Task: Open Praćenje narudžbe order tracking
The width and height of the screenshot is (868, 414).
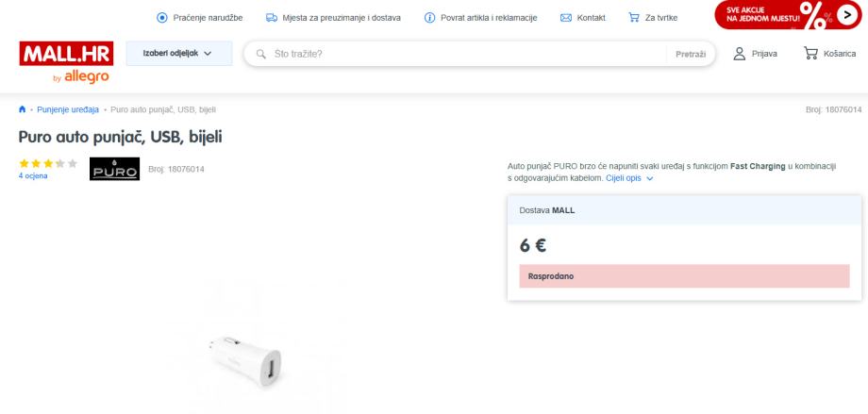Action: pos(199,18)
